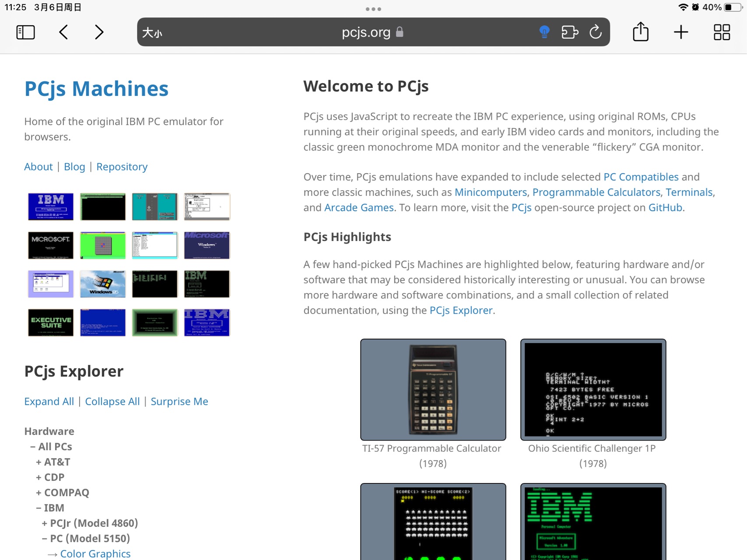
Task: Follow the Programmable Calculators link
Action: click(596, 192)
